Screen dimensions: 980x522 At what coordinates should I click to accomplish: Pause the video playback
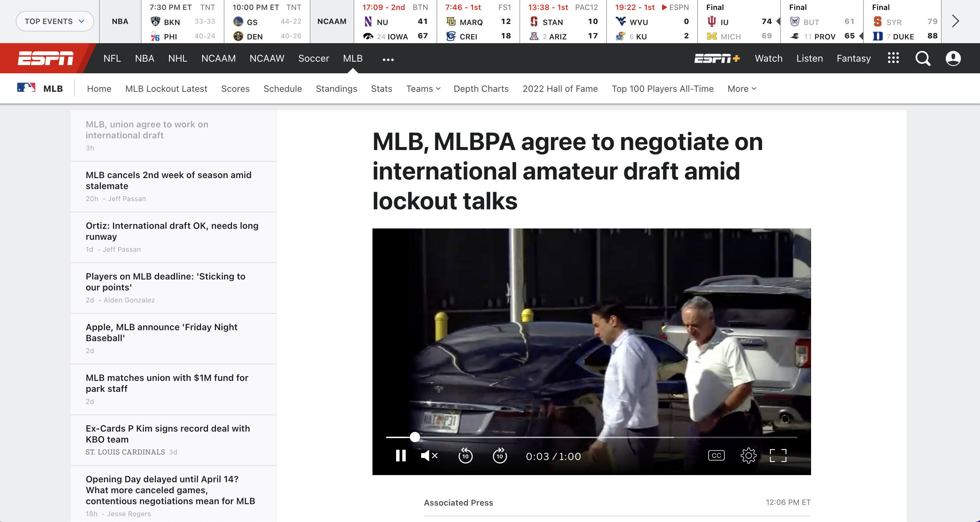pyautogui.click(x=401, y=456)
